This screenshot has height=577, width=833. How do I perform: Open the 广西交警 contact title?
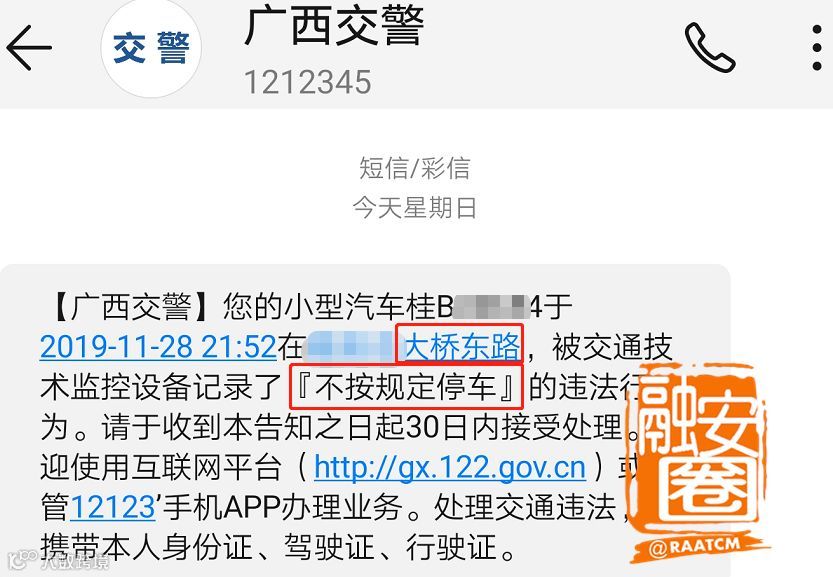coord(334,26)
